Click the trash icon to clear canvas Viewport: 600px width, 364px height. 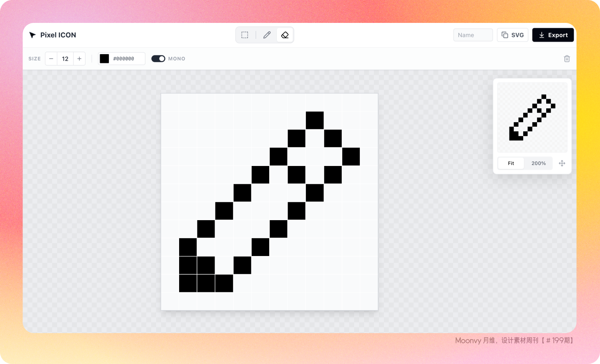click(x=567, y=59)
